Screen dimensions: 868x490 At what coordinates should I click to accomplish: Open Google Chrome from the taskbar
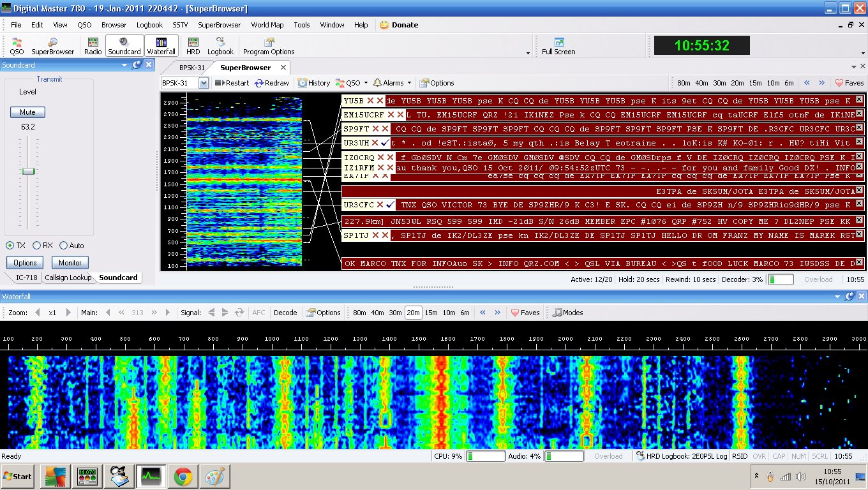183,477
